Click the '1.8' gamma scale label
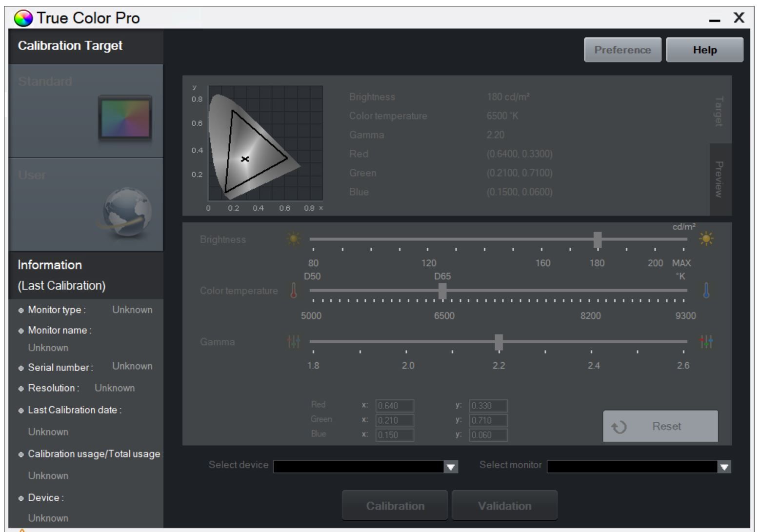 (x=313, y=366)
